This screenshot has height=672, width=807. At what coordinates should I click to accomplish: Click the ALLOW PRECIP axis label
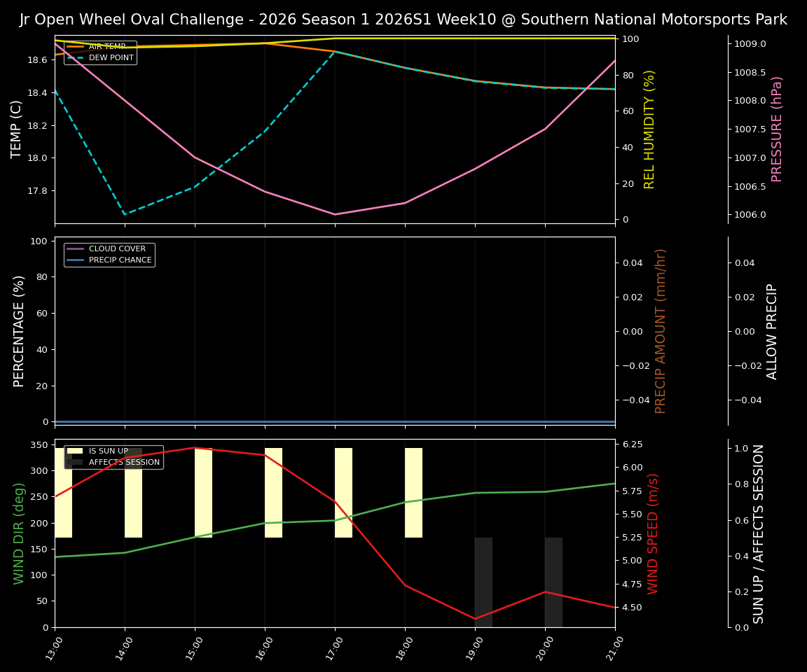(x=773, y=331)
